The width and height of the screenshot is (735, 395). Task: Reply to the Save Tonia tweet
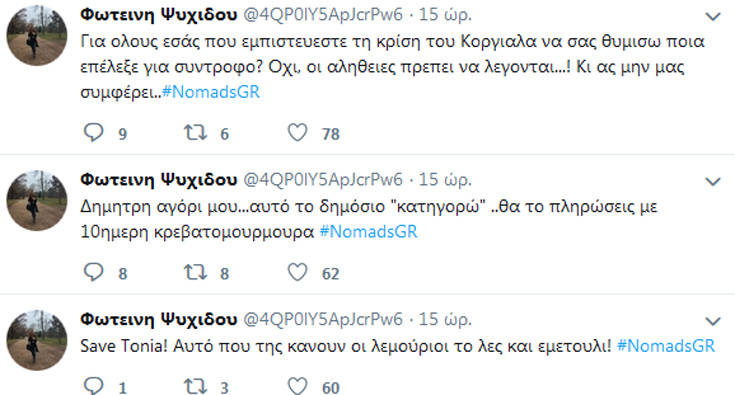93,386
